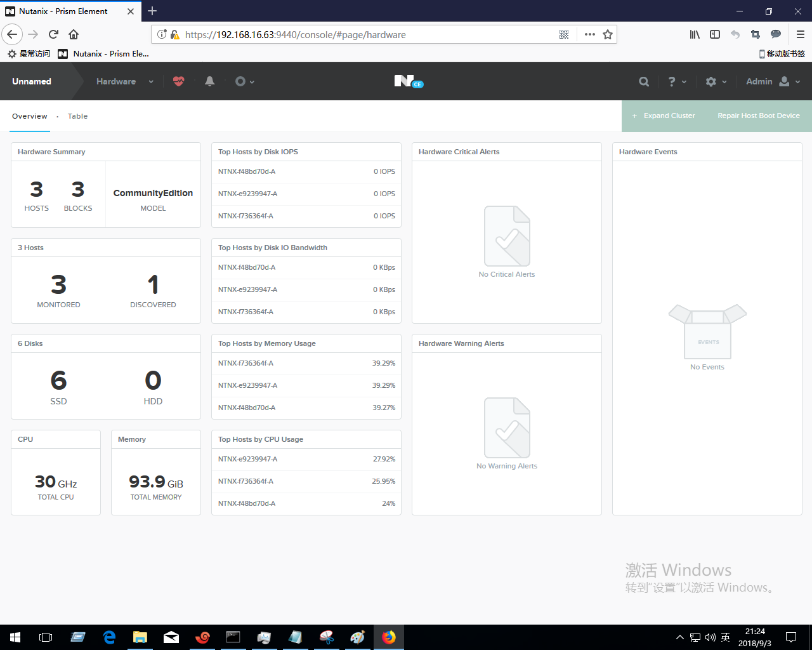Open the Windows Start menu
Image resolution: width=812 pixels, height=650 pixels.
(15, 637)
